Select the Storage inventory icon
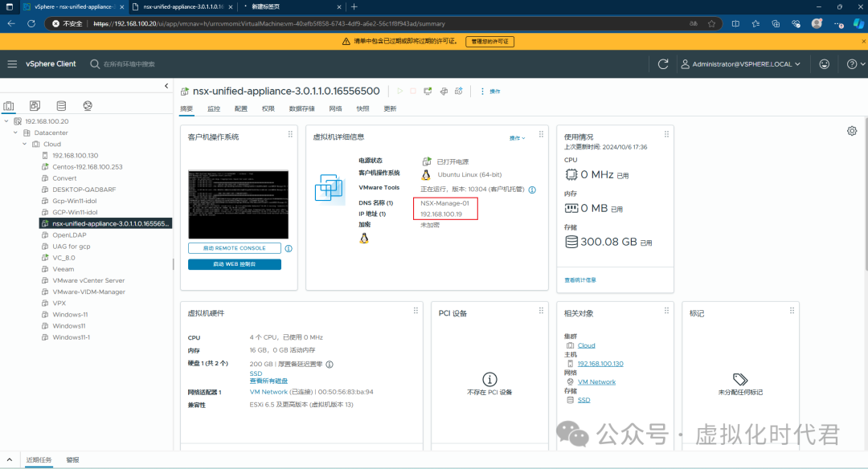868x469 pixels. (x=61, y=106)
